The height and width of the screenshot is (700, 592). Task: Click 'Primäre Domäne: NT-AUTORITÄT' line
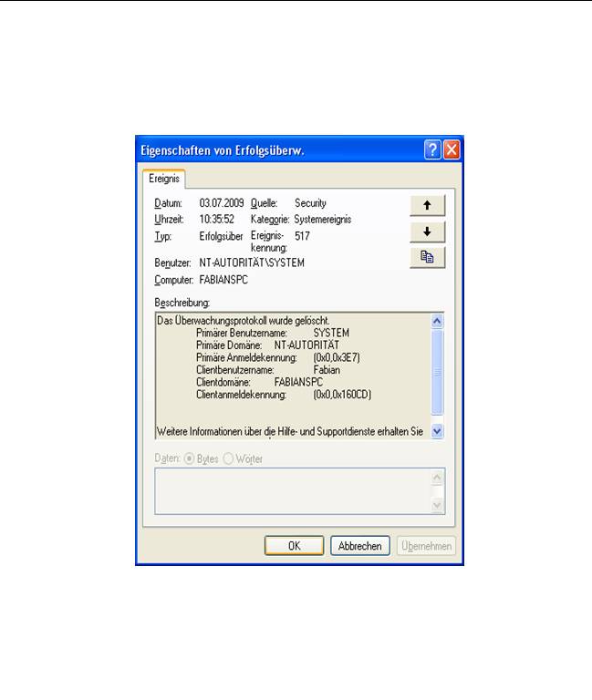click(267, 345)
